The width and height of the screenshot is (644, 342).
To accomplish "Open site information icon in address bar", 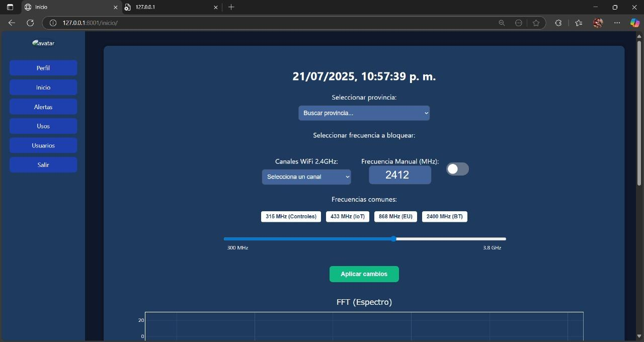I will [53, 23].
